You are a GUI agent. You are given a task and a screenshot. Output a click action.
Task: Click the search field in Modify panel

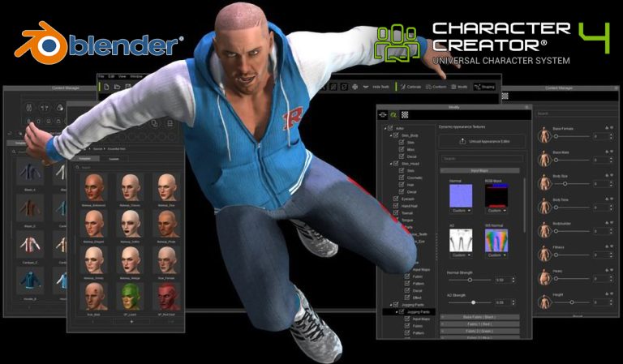(x=482, y=158)
